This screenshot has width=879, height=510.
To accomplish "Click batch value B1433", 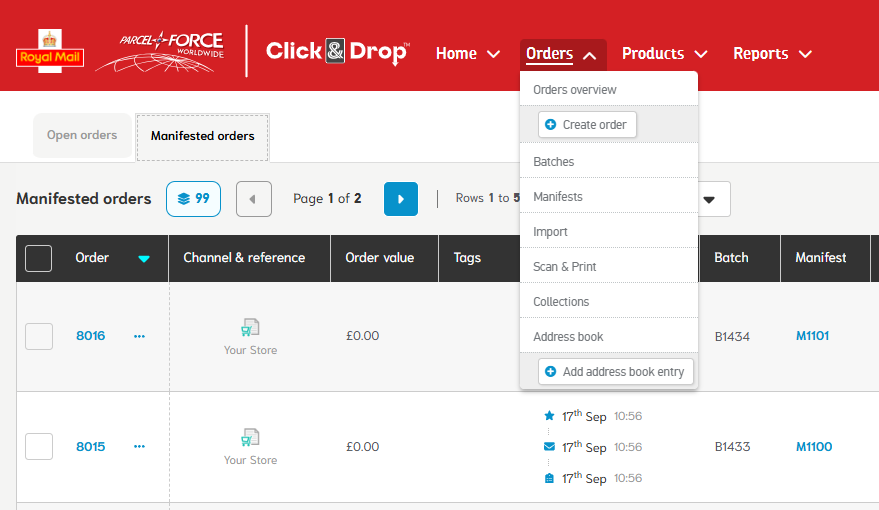I will [732, 447].
